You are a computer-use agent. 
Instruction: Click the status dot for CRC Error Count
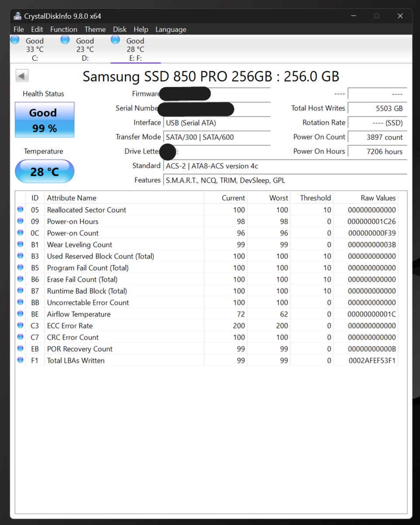[x=21, y=337]
